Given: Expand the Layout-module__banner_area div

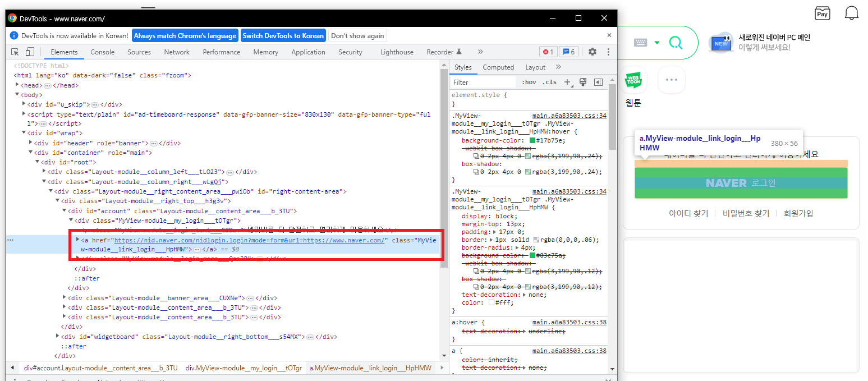Looking at the screenshot, I should tap(65, 298).
